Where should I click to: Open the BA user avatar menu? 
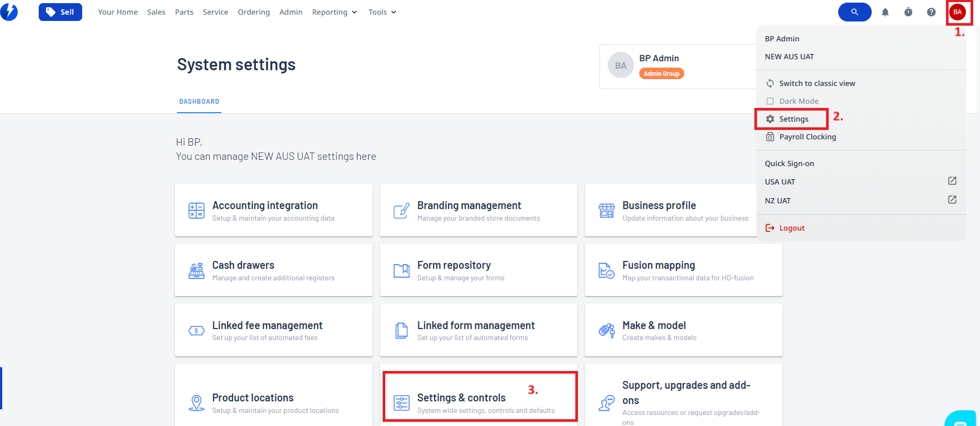click(957, 12)
